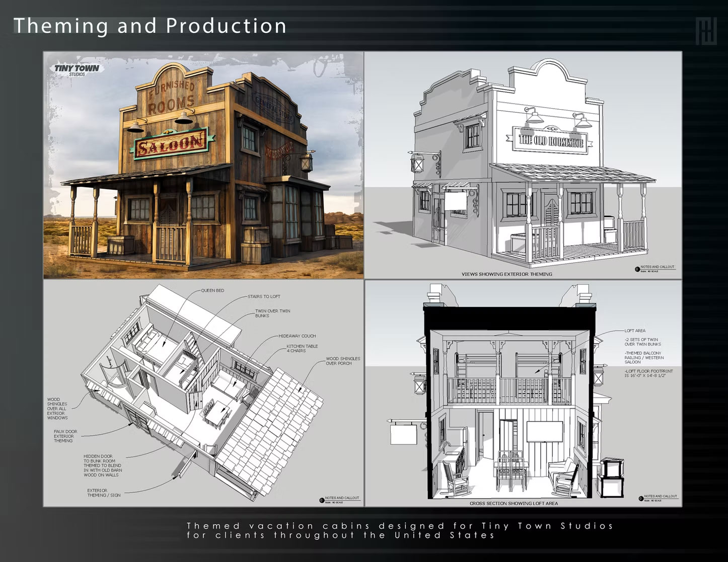Image resolution: width=728 pixels, height=562 pixels.
Task: Click the Hideaway Couch callout label
Action: tap(297, 336)
